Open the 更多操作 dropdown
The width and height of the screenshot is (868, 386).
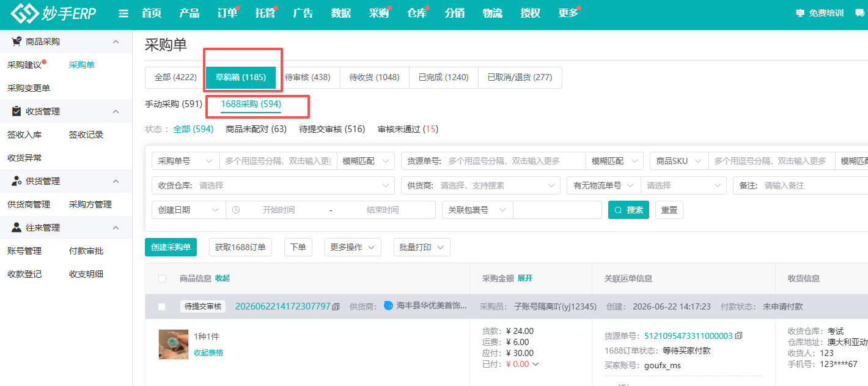(353, 247)
